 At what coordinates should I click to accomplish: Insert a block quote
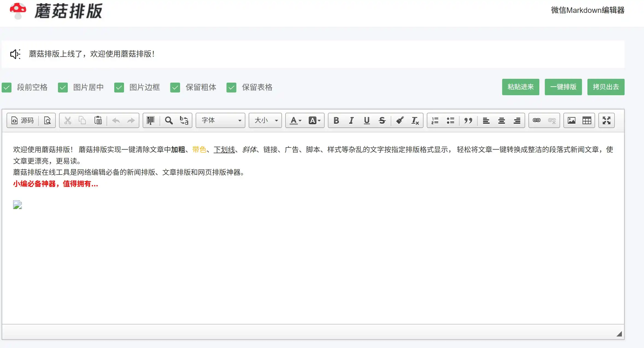pos(468,120)
